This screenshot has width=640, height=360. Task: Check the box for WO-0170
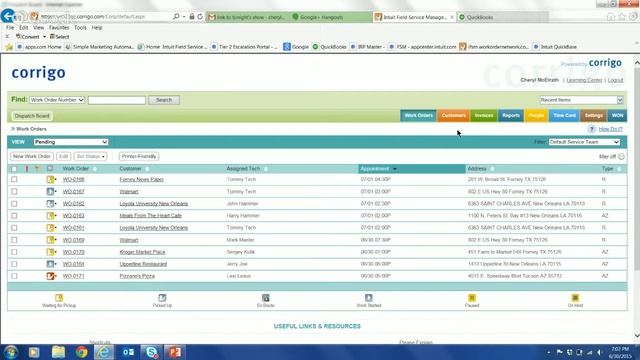(14, 252)
